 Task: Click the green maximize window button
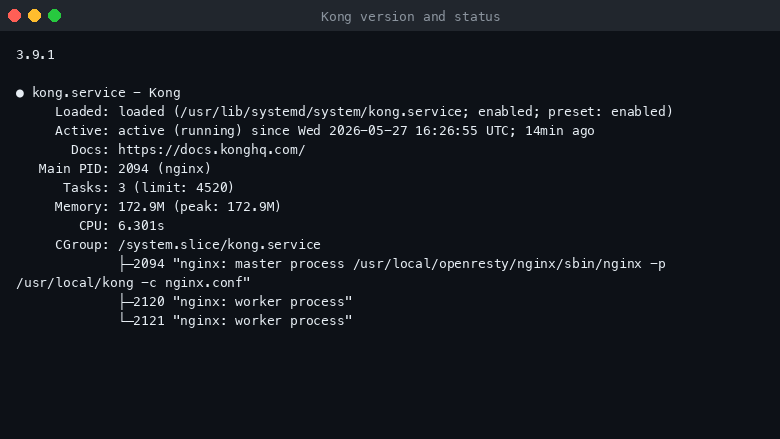pyautogui.click(x=54, y=16)
